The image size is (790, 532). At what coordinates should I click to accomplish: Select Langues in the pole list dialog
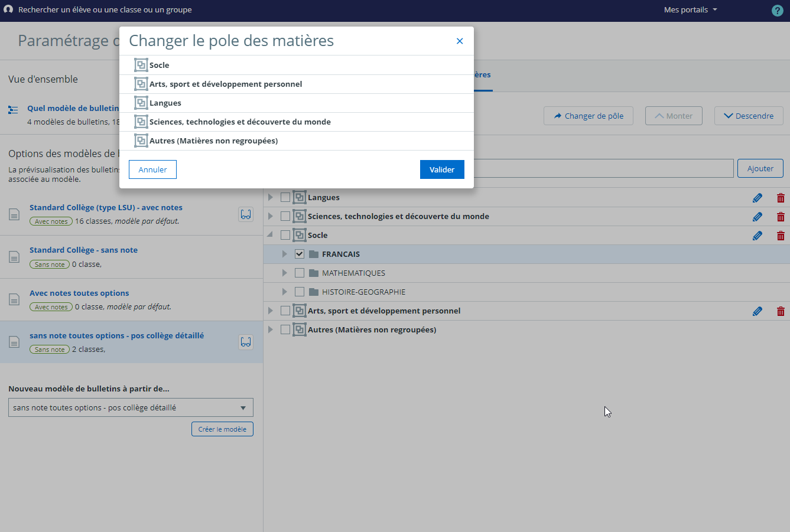[x=165, y=103]
